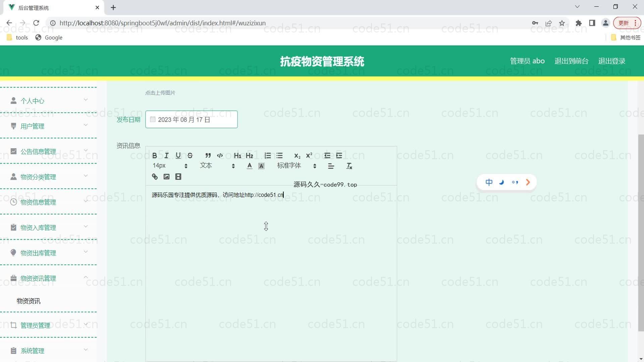
Task: Insert a video in the editor
Action: coord(178,177)
